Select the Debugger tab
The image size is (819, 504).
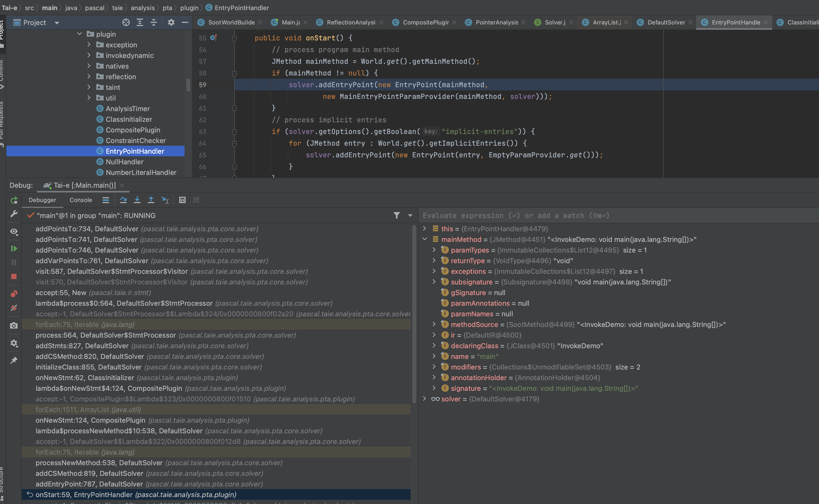42,200
